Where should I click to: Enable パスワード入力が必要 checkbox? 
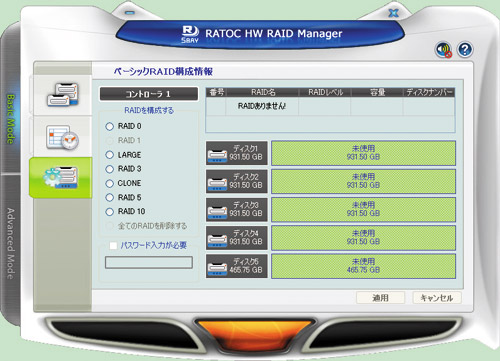point(113,246)
